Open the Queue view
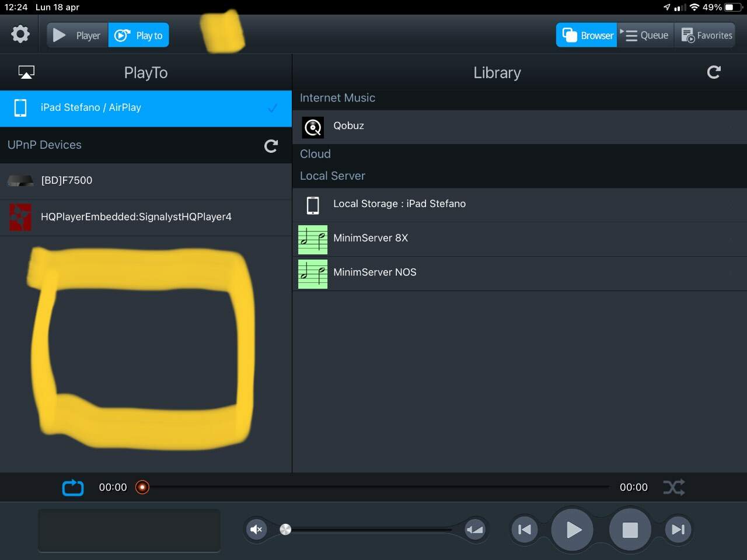This screenshot has width=747, height=560. pos(645,35)
